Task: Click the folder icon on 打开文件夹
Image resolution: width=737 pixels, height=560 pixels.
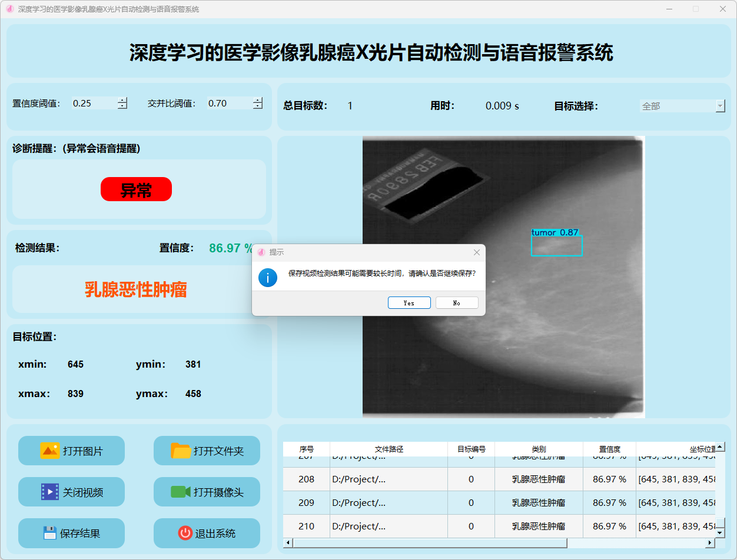Action: point(181,451)
